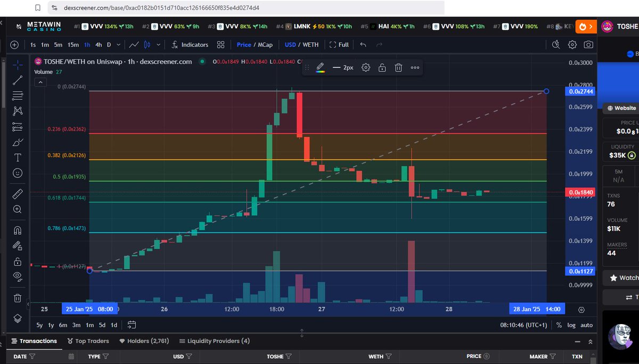Select the Text annotation tool

click(18, 158)
